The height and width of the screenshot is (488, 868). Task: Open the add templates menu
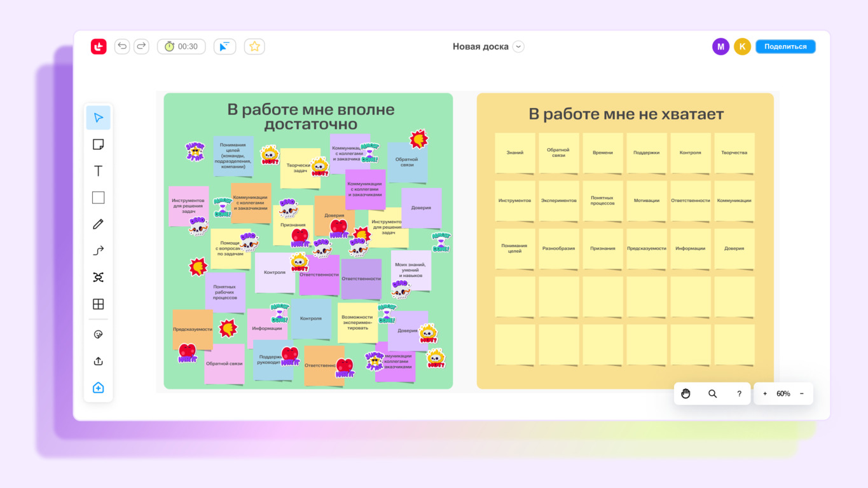pos(98,388)
